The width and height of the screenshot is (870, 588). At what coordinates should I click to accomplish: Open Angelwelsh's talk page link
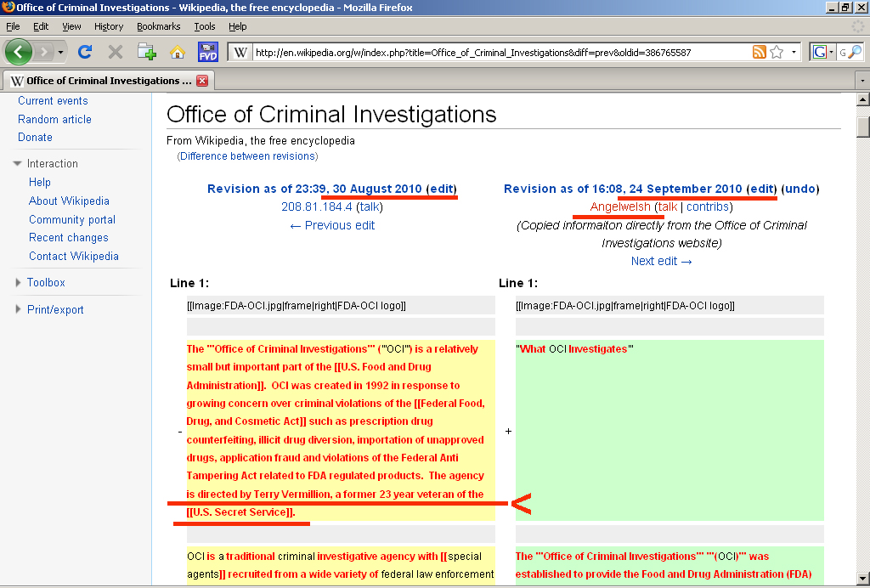pos(668,207)
